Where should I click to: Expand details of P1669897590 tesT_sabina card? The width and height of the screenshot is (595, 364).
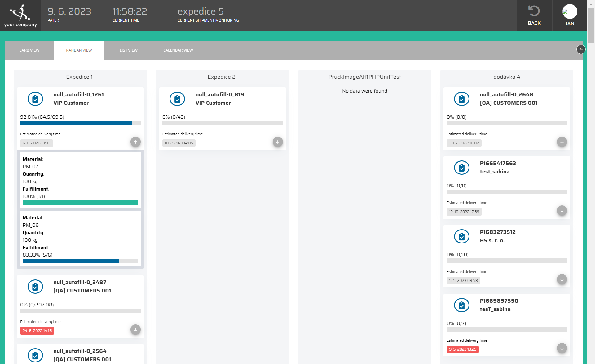tap(562, 348)
